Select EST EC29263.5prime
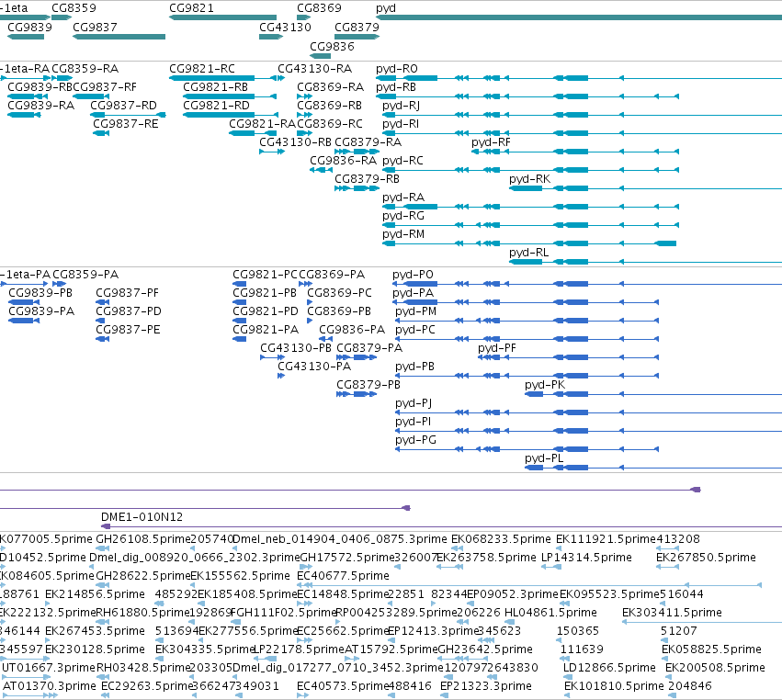The image size is (782, 700). (x=147, y=686)
